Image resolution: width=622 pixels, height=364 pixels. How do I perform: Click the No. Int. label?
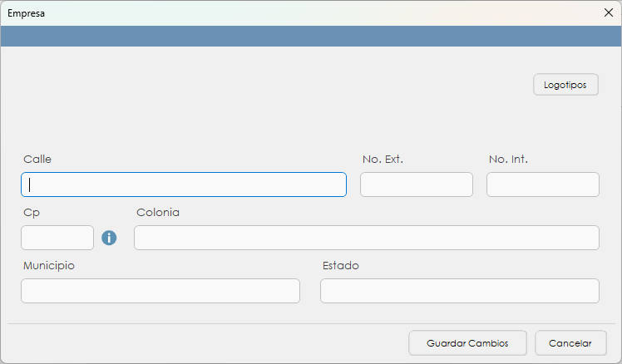pos(508,159)
